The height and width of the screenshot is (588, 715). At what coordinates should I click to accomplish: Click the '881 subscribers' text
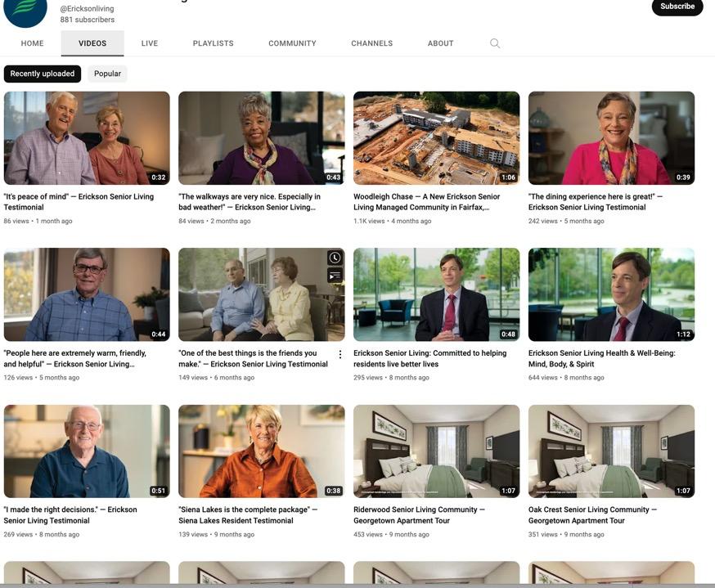tap(87, 20)
